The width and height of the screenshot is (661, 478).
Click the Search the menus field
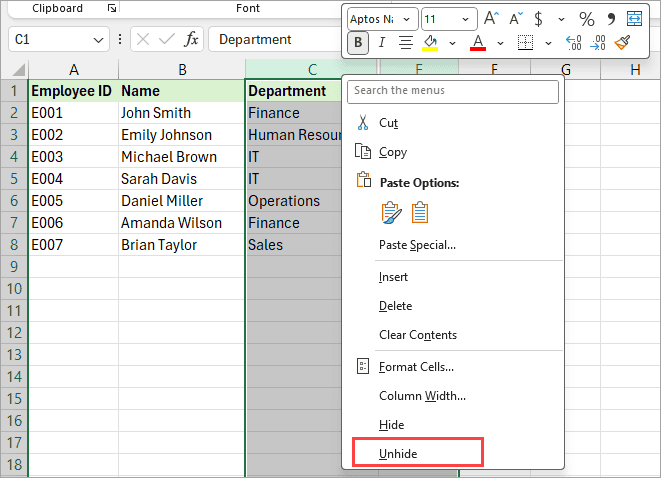point(453,91)
